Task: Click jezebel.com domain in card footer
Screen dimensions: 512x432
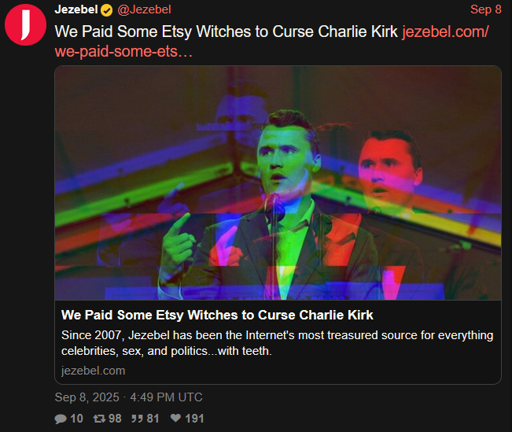Action: click(x=93, y=371)
